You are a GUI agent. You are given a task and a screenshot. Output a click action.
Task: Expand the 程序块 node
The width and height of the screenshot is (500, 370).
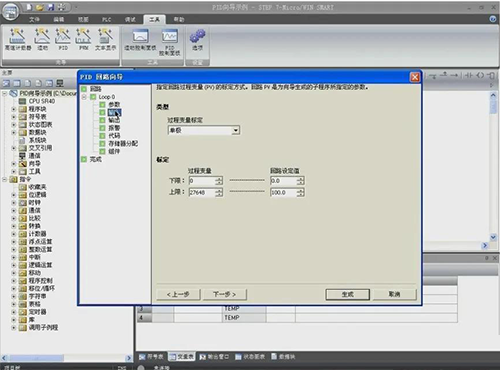[x=14, y=109]
